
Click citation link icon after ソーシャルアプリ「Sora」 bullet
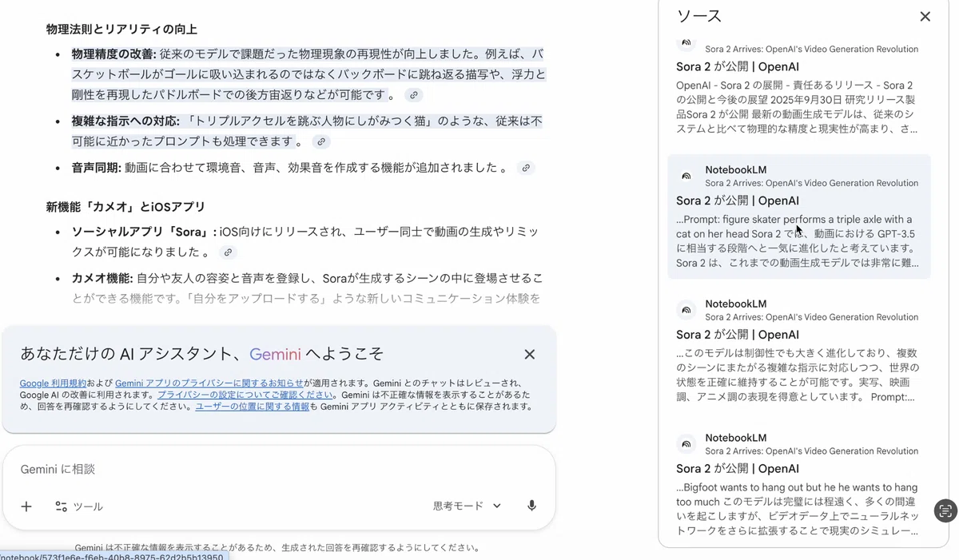pos(228,252)
